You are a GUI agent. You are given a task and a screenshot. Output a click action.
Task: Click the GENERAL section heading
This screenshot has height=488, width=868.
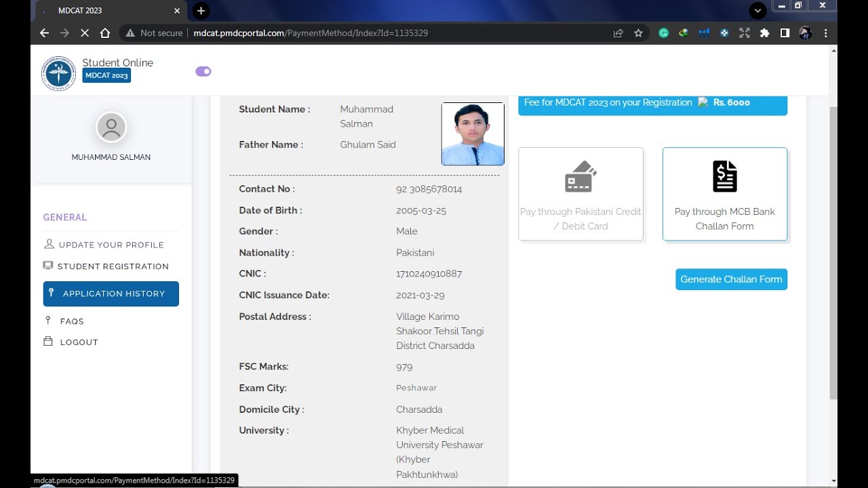[x=65, y=218]
